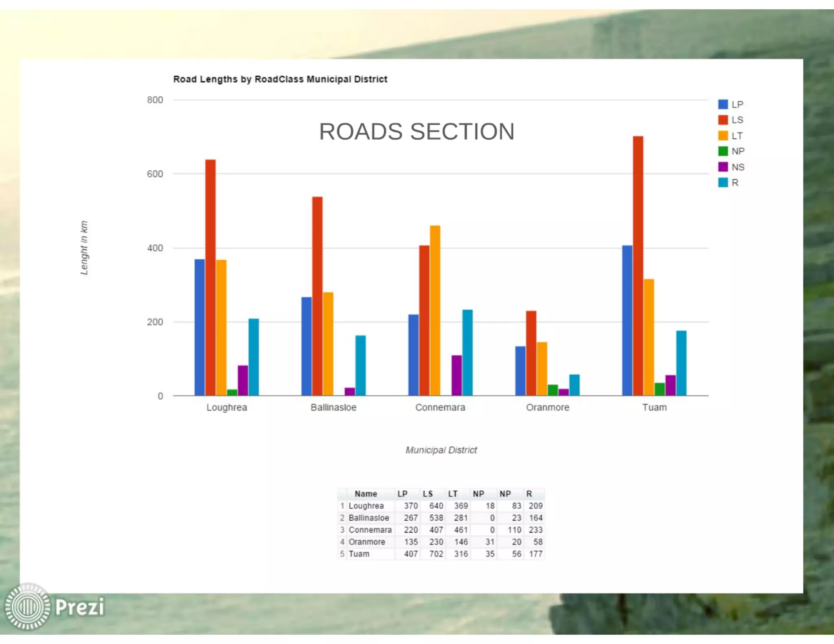Click the green NP legend swatch
The image size is (834, 644).
(x=723, y=151)
